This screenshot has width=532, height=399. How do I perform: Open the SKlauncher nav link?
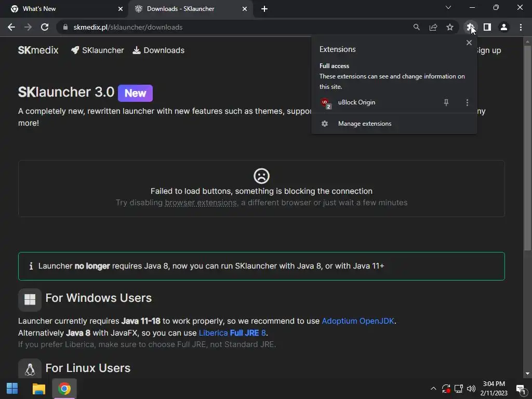click(x=98, y=50)
